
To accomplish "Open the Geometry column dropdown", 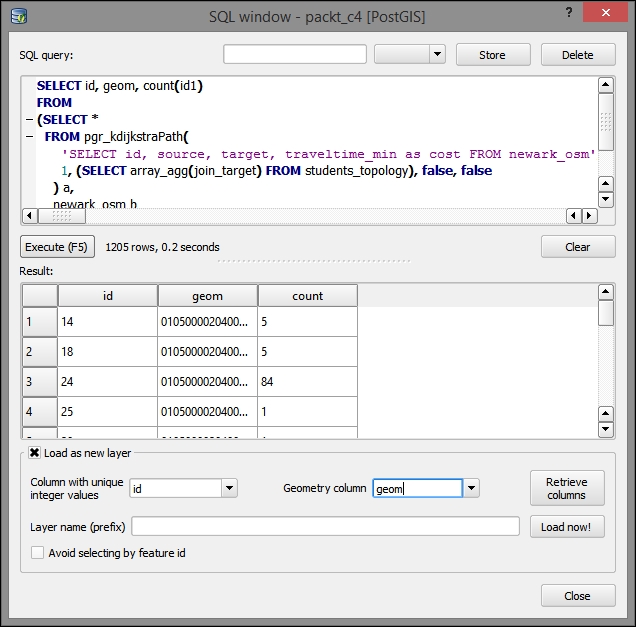I will point(472,488).
